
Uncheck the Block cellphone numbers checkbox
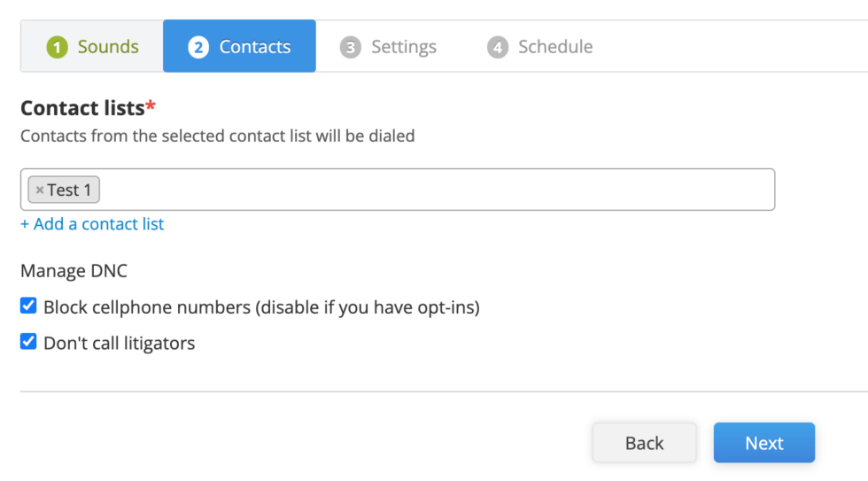pyautogui.click(x=28, y=306)
